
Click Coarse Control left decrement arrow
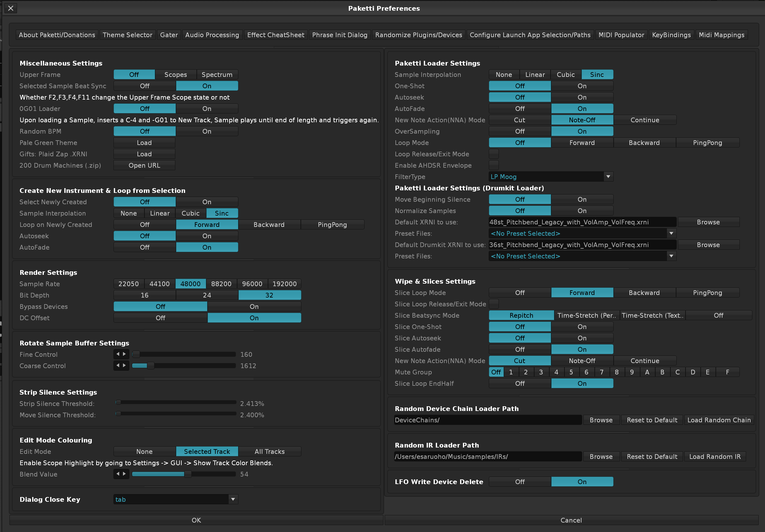[x=118, y=366]
